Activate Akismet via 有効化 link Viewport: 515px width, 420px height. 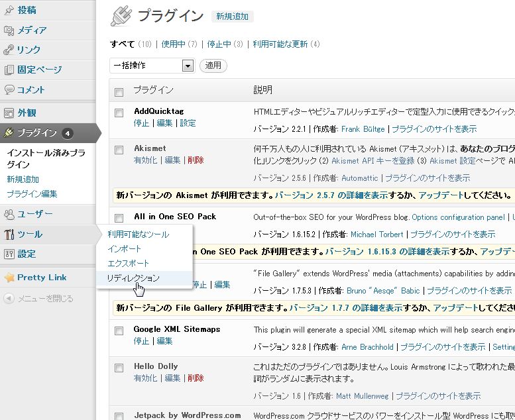point(146,160)
